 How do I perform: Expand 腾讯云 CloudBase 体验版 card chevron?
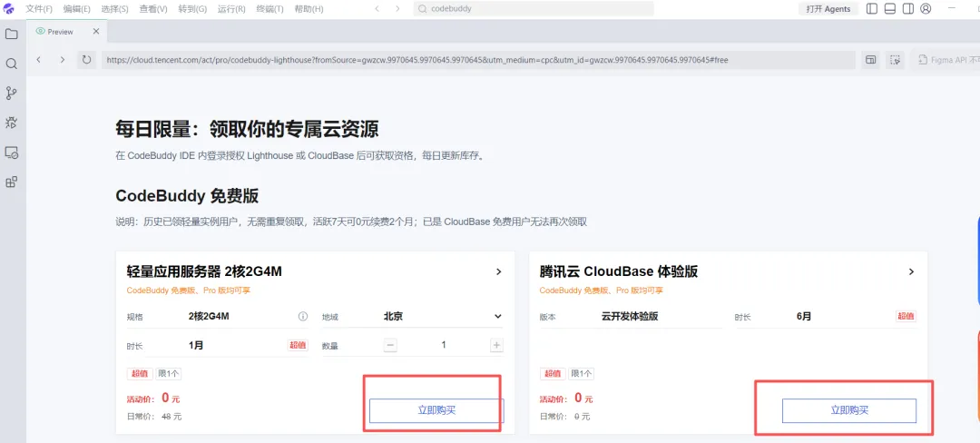coord(911,271)
